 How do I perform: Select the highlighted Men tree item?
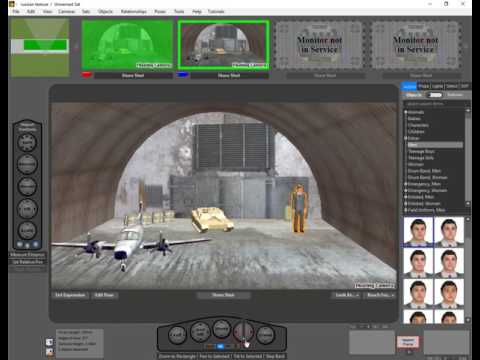(435, 145)
